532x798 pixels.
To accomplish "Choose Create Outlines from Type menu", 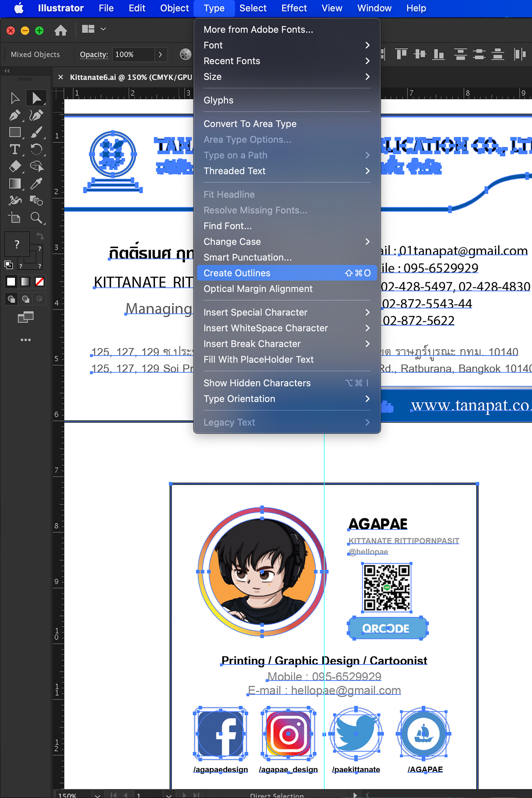I will 287,273.
